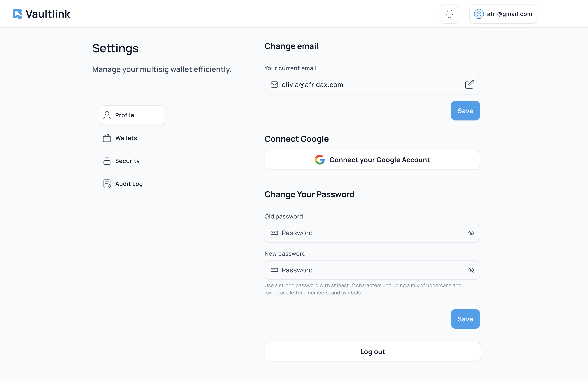The image size is (588, 381).
Task: Click the keyboard icon in Old password field
Action: 274,233
